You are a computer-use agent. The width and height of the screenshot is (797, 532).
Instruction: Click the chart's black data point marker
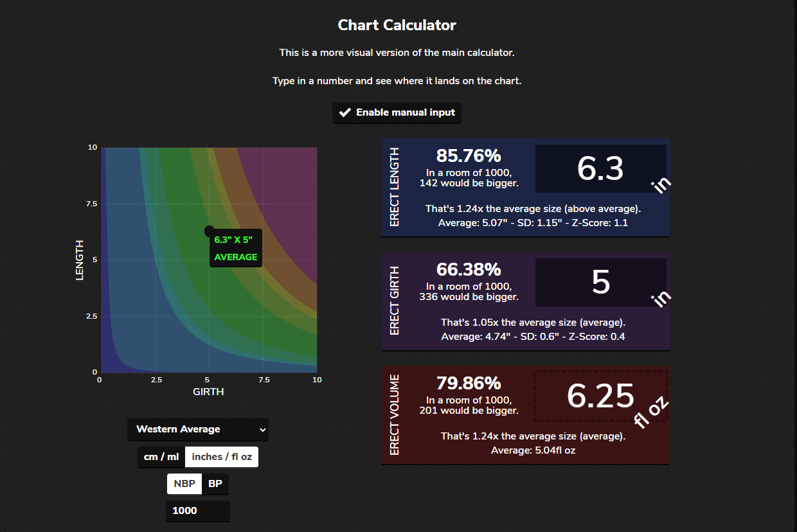pyautogui.click(x=209, y=231)
